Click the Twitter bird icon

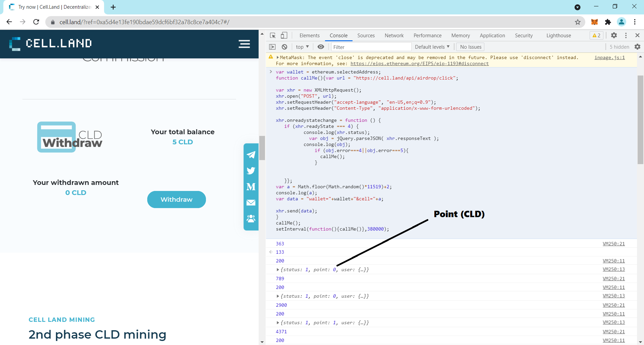[251, 170]
